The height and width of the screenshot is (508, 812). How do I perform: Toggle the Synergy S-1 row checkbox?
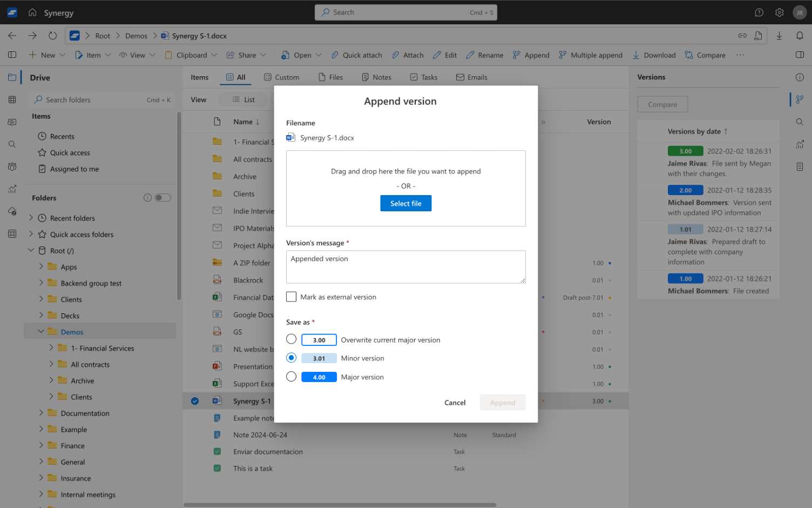point(195,401)
